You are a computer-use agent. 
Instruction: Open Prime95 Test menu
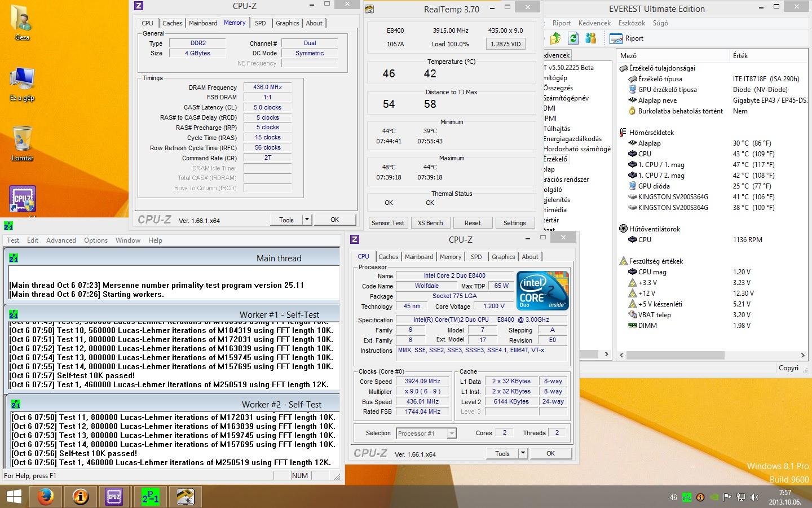(x=13, y=240)
